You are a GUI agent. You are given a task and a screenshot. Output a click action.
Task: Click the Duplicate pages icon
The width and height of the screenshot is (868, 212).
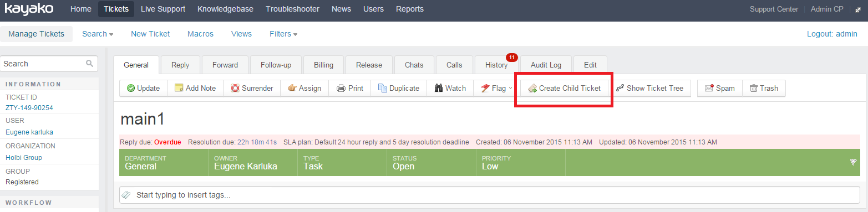(x=382, y=88)
